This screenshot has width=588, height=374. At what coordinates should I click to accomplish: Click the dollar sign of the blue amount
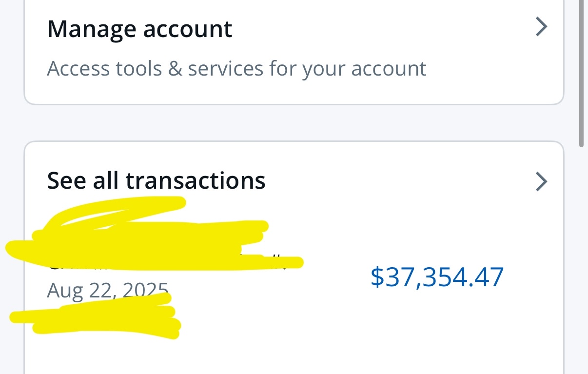tap(377, 277)
